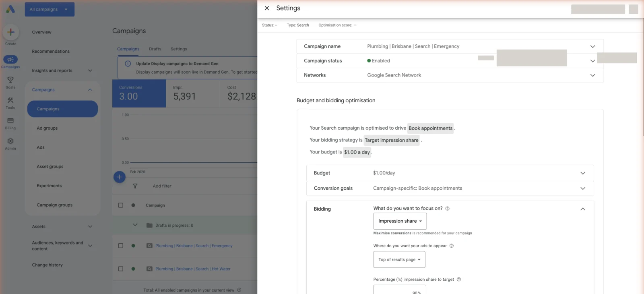
Task: Switch to the Drafts tab
Action: tap(155, 49)
